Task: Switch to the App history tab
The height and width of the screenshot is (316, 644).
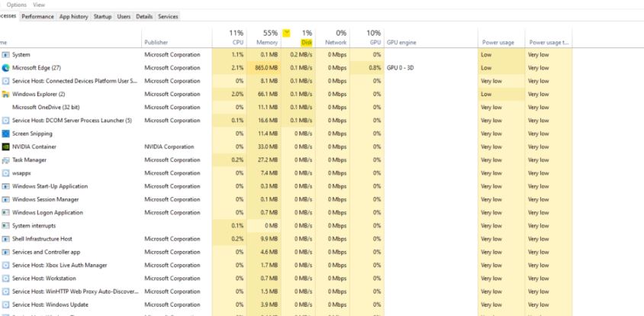Action: tap(73, 17)
